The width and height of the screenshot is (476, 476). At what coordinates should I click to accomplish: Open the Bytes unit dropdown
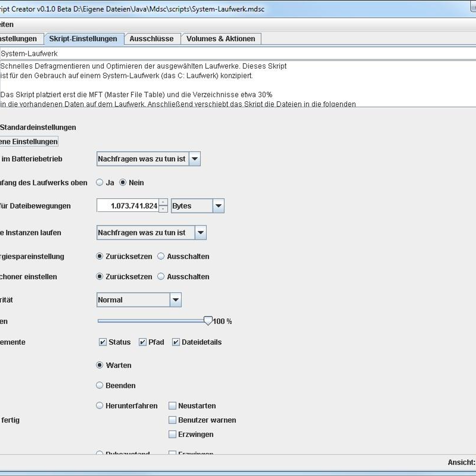tap(218, 206)
